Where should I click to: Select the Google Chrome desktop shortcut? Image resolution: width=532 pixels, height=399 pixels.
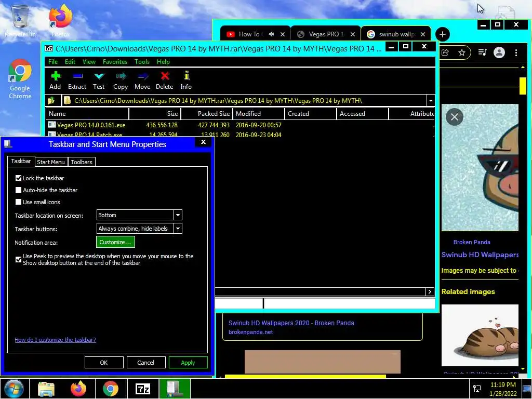pyautogui.click(x=20, y=79)
